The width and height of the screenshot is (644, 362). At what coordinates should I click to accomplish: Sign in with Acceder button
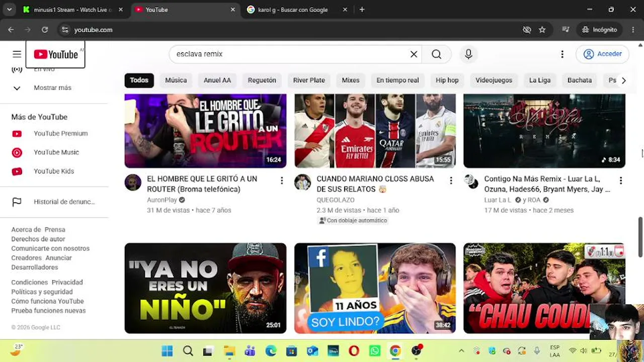603,54
